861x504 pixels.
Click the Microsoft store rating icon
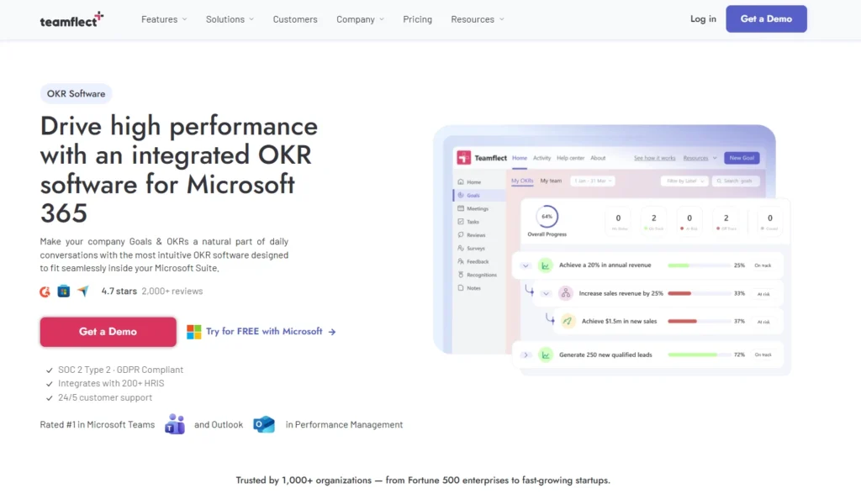[x=64, y=291]
